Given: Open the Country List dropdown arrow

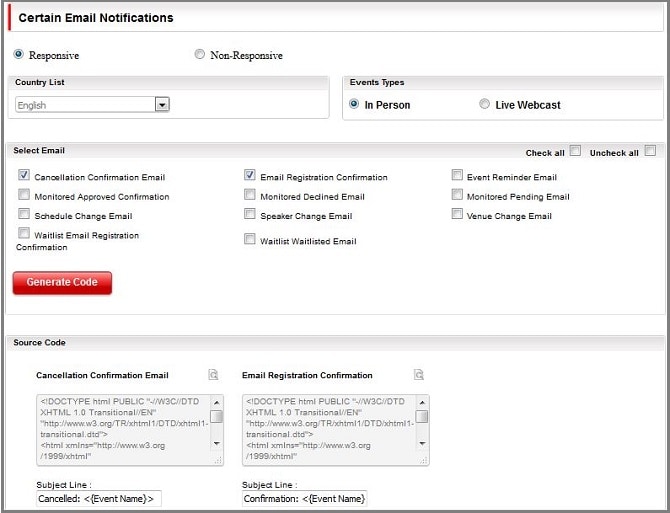Looking at the screenshot, I should [x=162, y=105].
